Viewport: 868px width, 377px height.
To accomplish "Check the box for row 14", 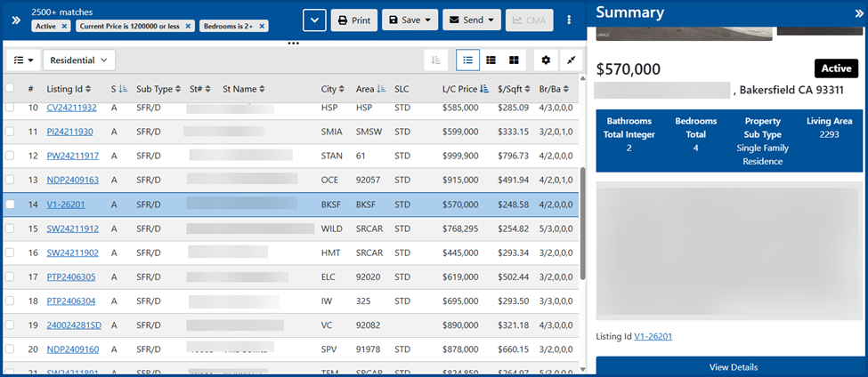I will [10, 205].
